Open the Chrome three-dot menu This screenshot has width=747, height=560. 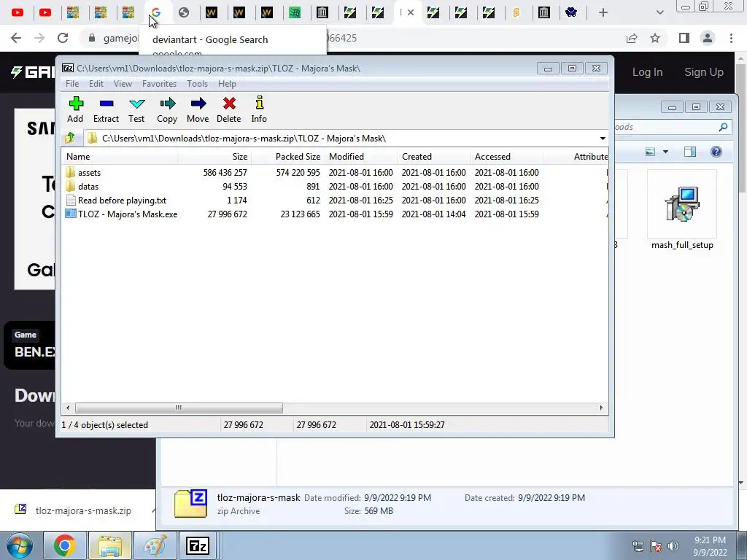[731, 38]
